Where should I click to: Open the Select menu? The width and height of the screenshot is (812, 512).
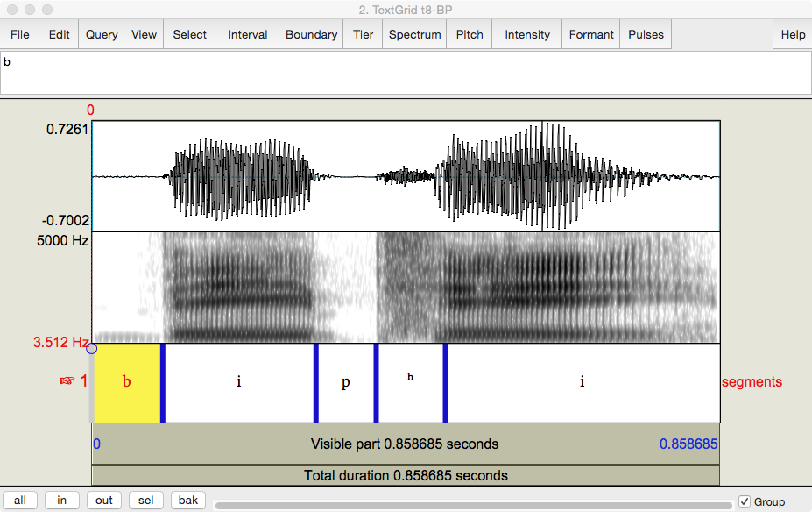pyautogui.click(x=189, y=34)
